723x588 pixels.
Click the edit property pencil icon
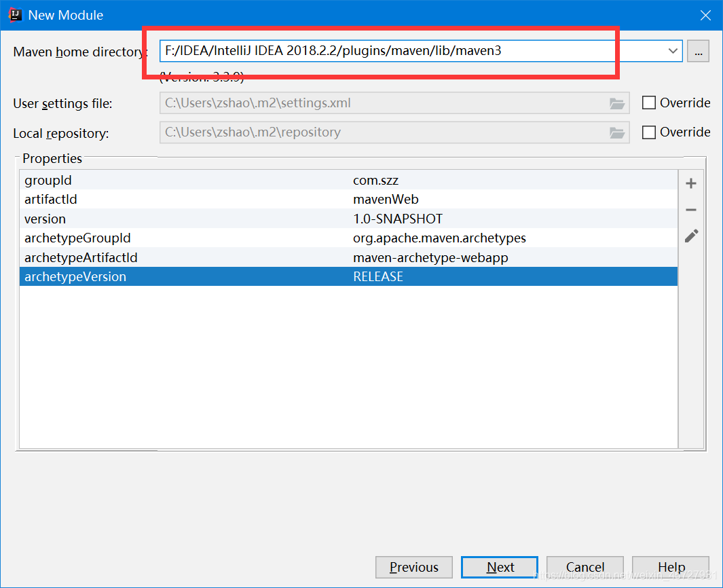(691, 236)
